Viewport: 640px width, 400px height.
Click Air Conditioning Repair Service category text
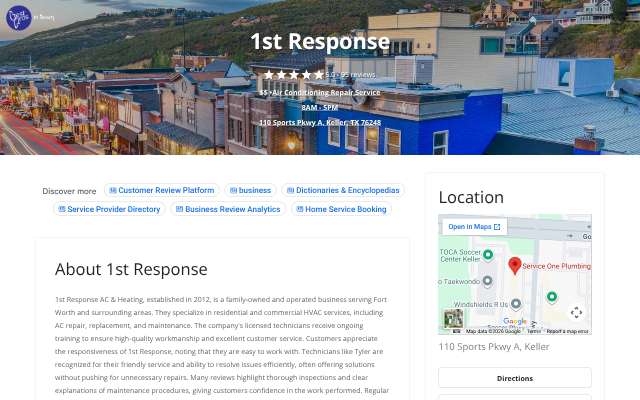326,93
